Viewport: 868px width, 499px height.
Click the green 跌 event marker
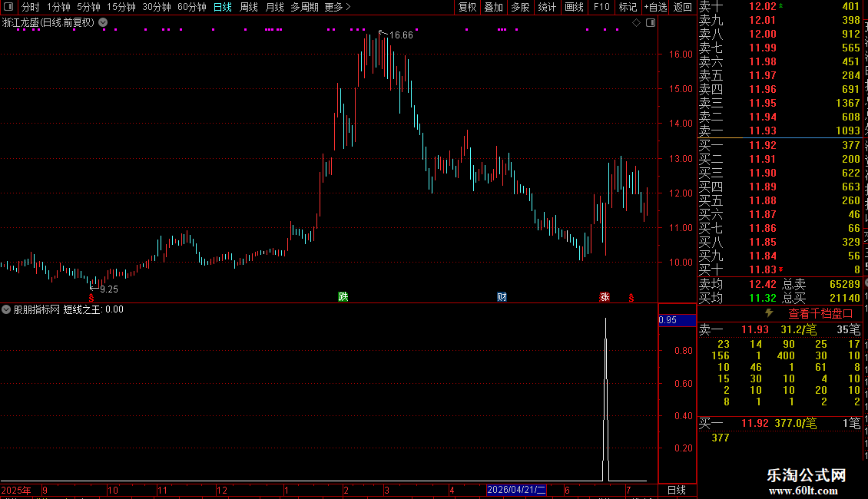click(343, 297)
